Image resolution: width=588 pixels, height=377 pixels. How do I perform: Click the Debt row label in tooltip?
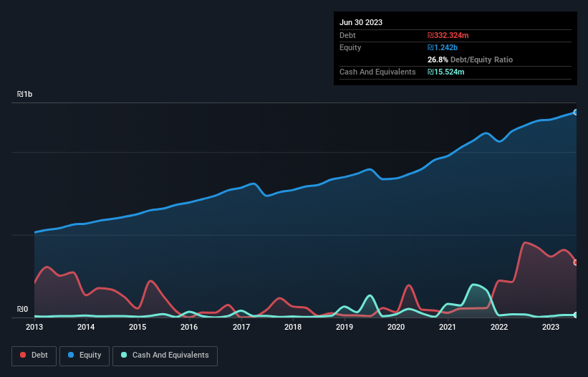coord(347,35)
